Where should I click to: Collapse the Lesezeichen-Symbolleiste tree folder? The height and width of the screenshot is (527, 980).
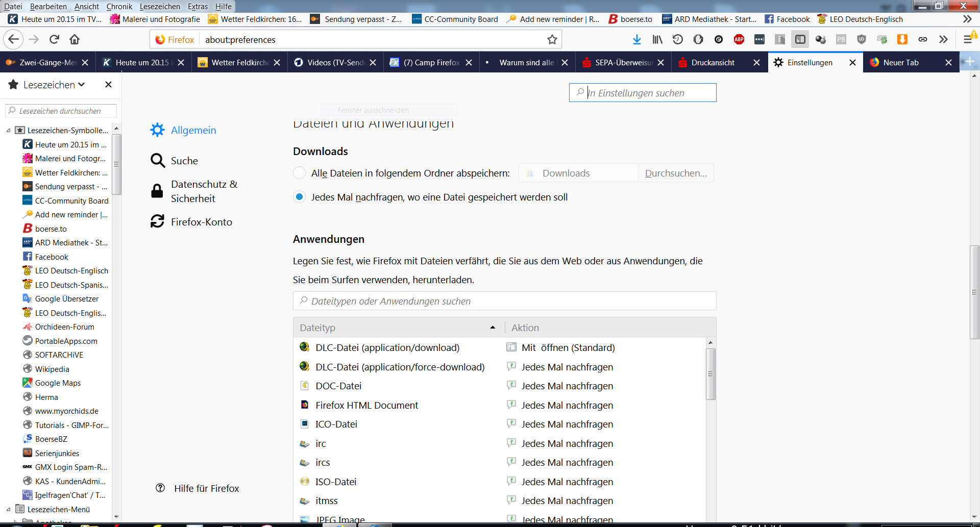(8, 131)
